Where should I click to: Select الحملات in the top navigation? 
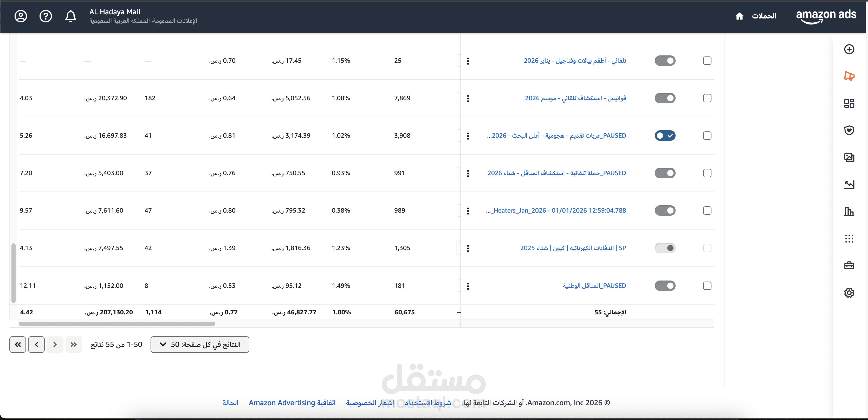(x=765, y=16)
